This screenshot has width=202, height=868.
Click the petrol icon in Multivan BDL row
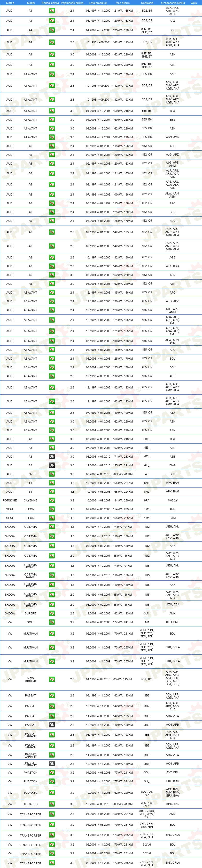(x=52, y=634)
